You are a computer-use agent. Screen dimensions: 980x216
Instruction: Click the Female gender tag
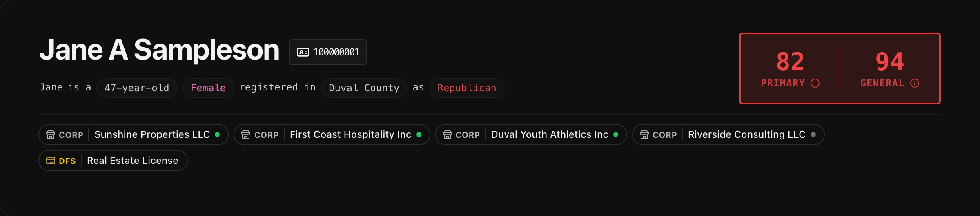pos(208,88)
